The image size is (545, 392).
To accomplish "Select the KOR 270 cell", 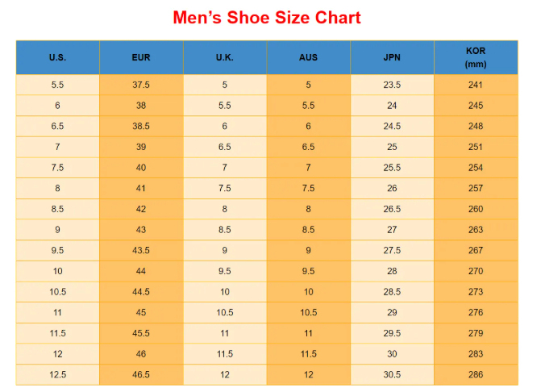I will coord(476,271).
